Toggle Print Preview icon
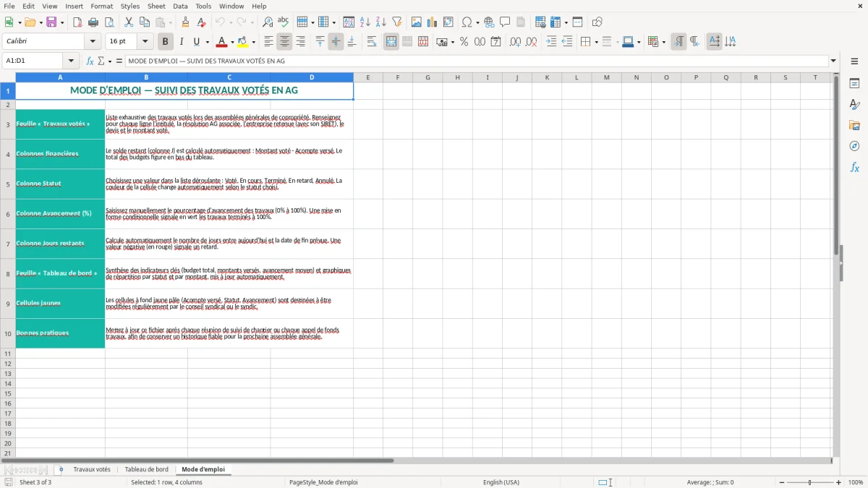This screenshot has height=488, width=868. [x=109, y=22]
